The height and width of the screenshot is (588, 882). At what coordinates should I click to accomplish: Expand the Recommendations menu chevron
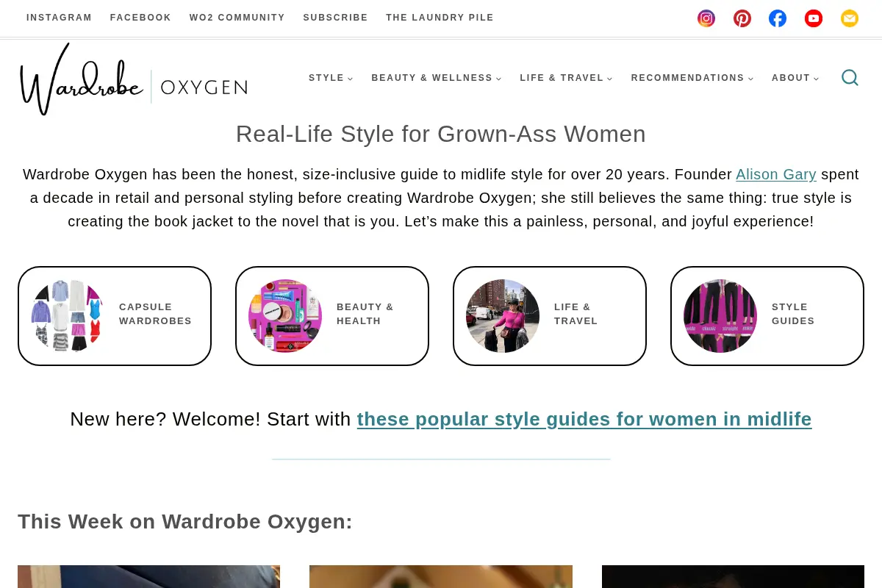[x=751, y=79]
